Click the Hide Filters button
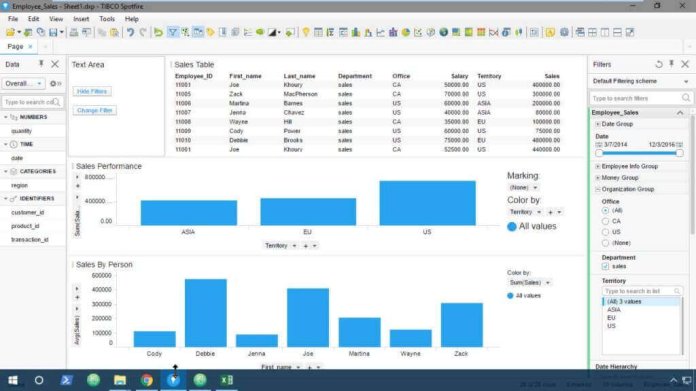 [x=92, y=91]
